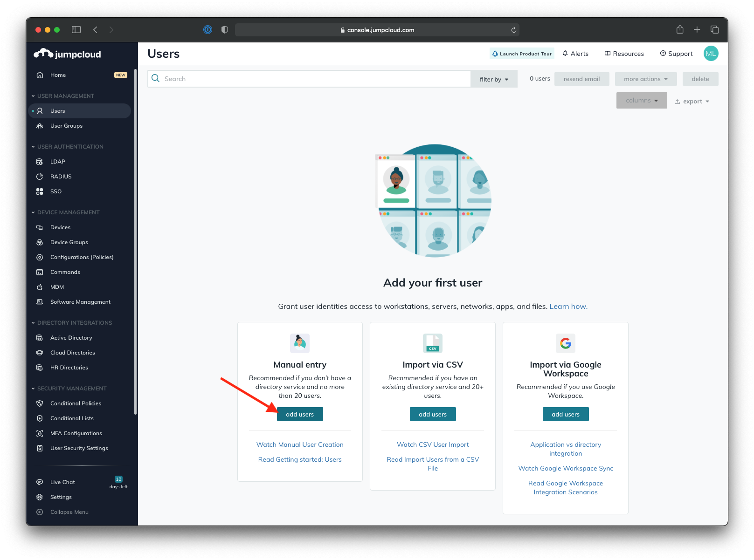Click the Safari sidebar toggle icon

pyautogui.click(x=76, y=30)
